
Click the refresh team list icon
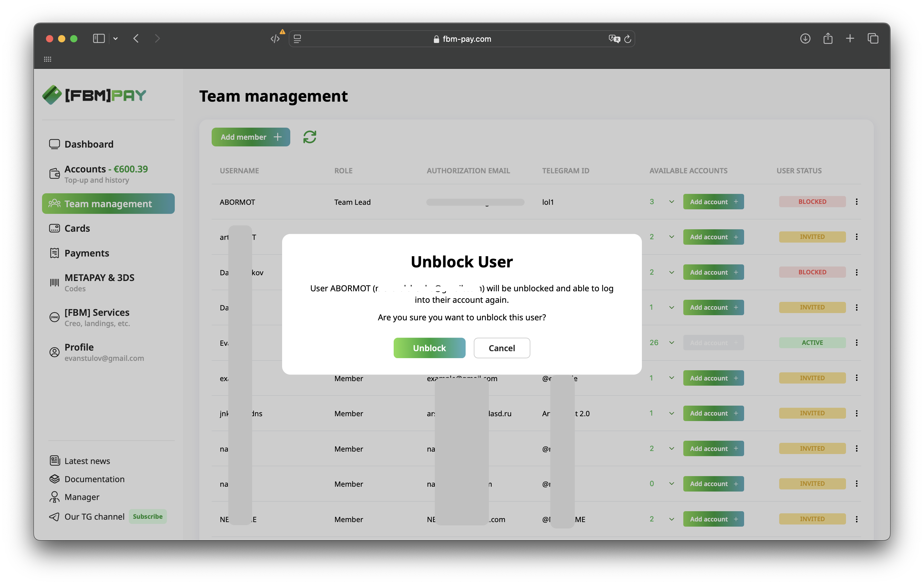309,137
